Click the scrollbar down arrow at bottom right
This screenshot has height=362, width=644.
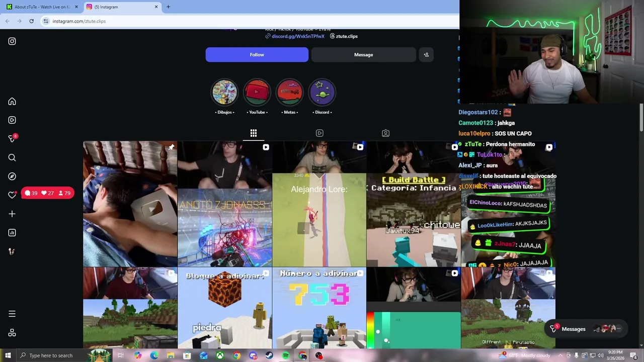pos(641,345)
